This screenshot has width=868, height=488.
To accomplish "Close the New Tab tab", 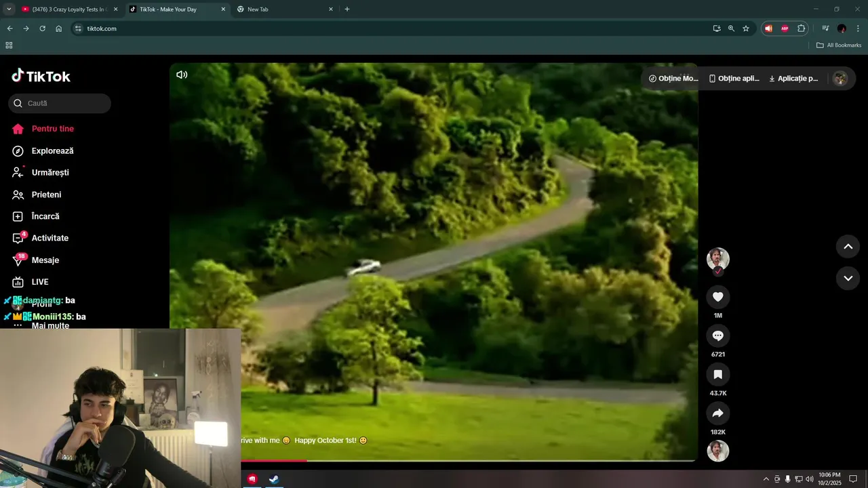I will 331,9.
